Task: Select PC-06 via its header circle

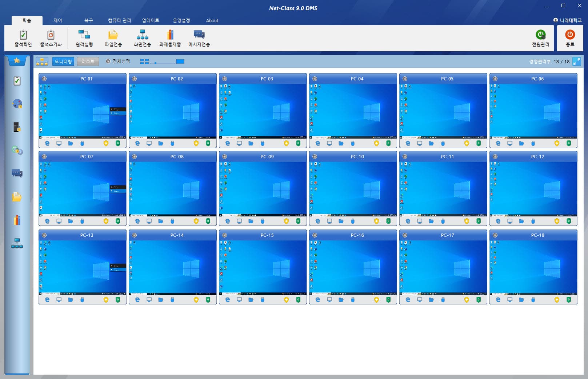Action: pyautogui.click(x=495, y=79)
